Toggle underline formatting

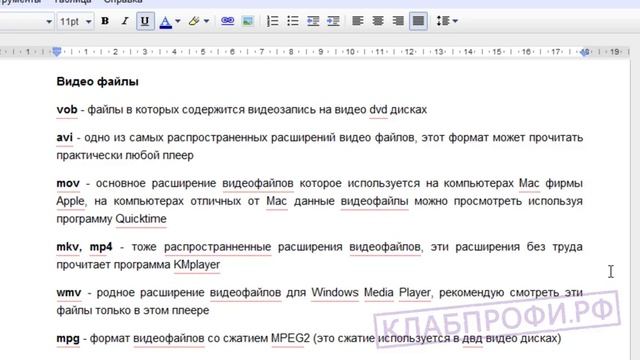click(x=144, y=21)
